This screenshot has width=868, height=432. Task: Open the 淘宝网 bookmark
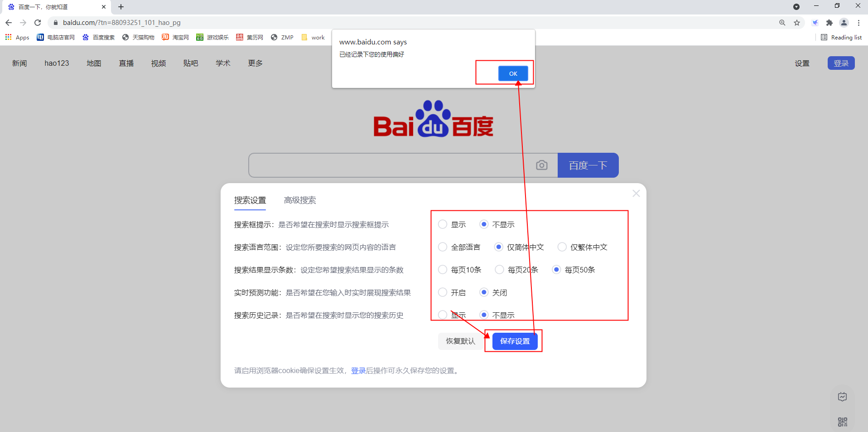(x=175, y=37)
